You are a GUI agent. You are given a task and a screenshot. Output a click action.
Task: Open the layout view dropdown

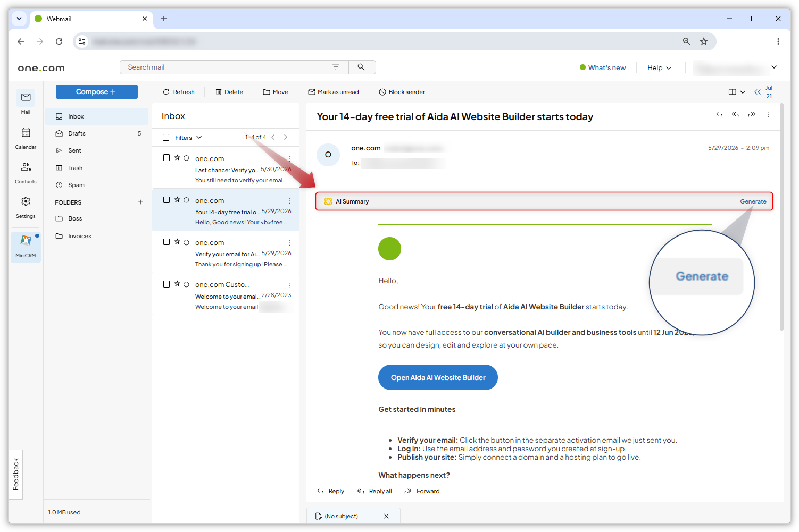click(737, 92)
